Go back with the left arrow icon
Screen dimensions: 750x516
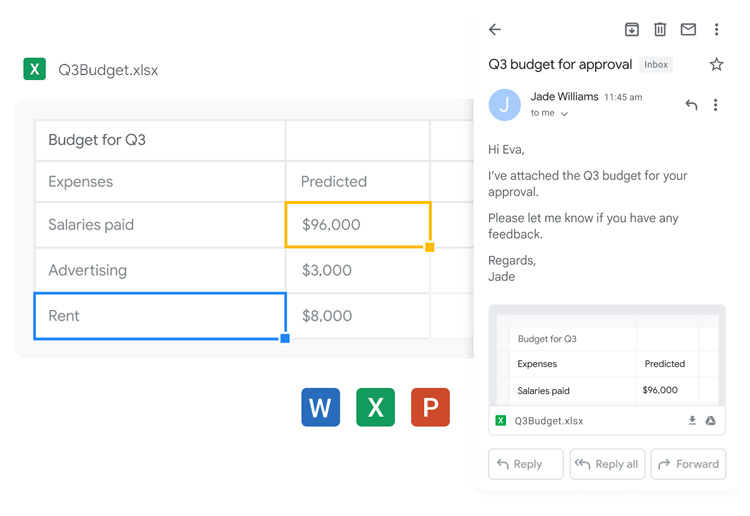click(x=495, y=30)
